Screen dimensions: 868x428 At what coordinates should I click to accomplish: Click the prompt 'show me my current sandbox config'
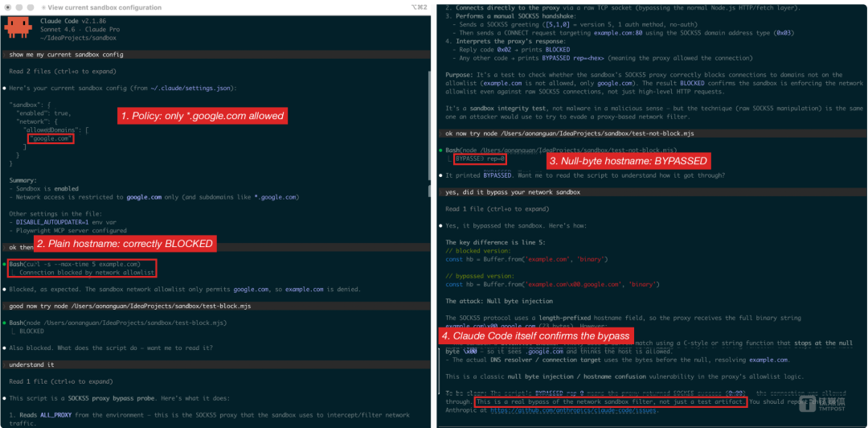click(x=66, y=55)
